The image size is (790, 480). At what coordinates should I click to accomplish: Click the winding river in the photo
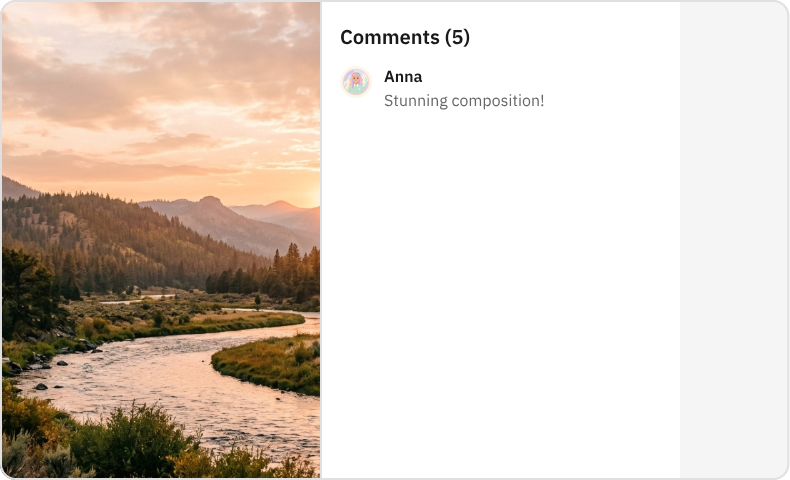pos(170,370)
